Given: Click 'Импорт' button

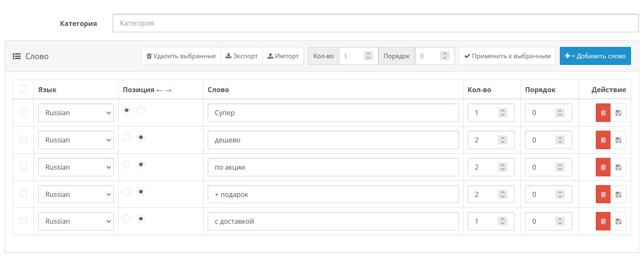Looking at the screenshot, I should coord(283,56).
